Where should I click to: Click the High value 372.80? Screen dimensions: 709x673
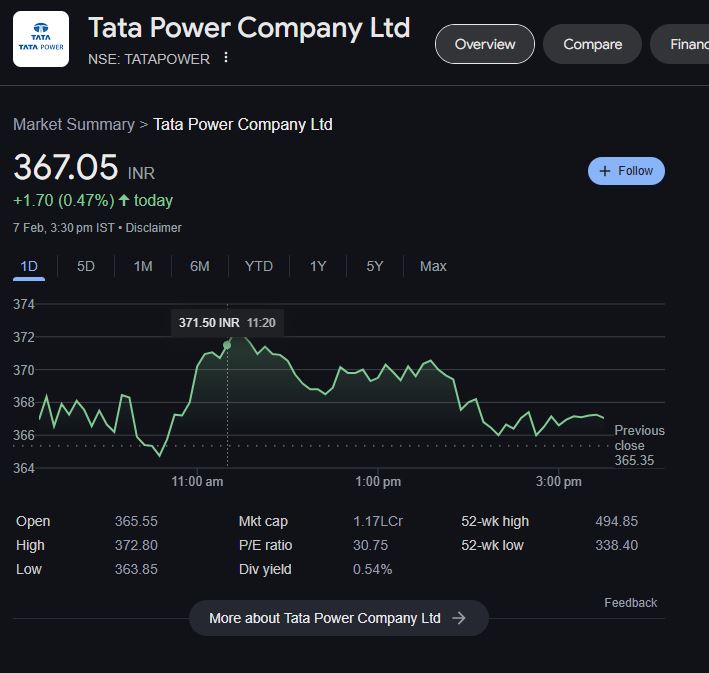[136, 545]
